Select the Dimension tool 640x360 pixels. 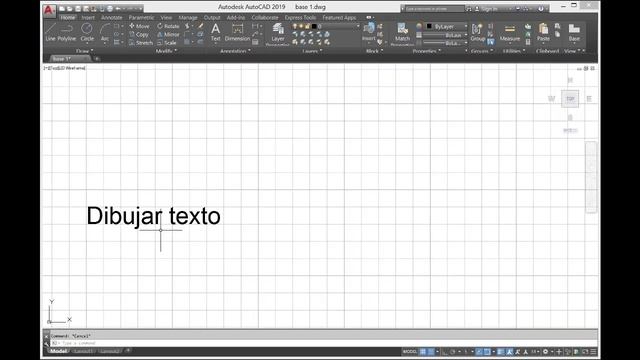pos(237,32)
